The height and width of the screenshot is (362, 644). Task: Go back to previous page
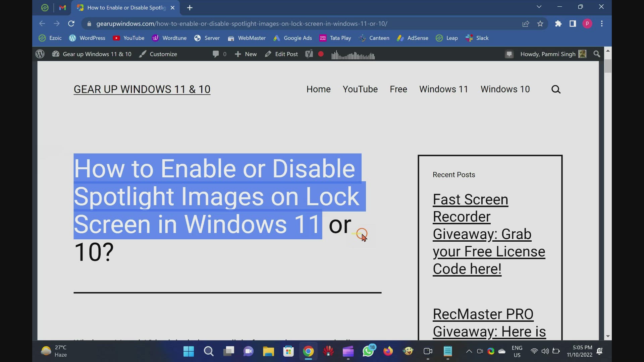click(42, 23)
